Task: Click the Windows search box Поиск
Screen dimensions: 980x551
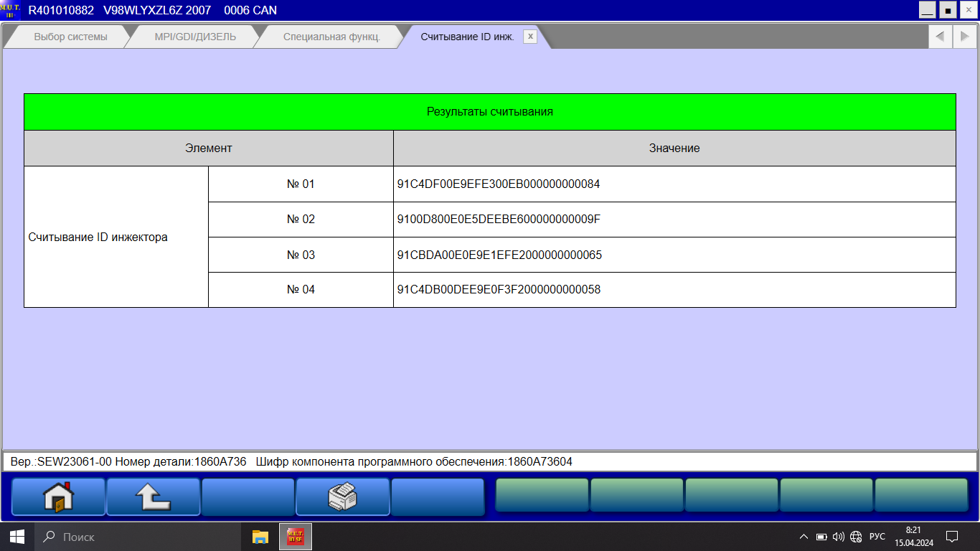Action: coord(136,537)
